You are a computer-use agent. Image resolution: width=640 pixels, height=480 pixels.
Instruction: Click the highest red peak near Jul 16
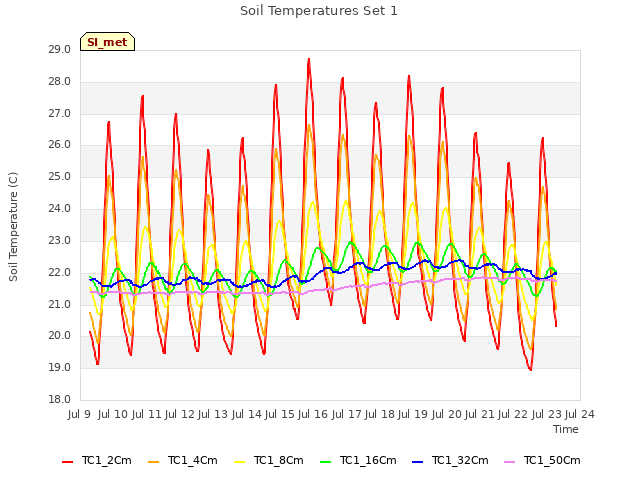309,60
